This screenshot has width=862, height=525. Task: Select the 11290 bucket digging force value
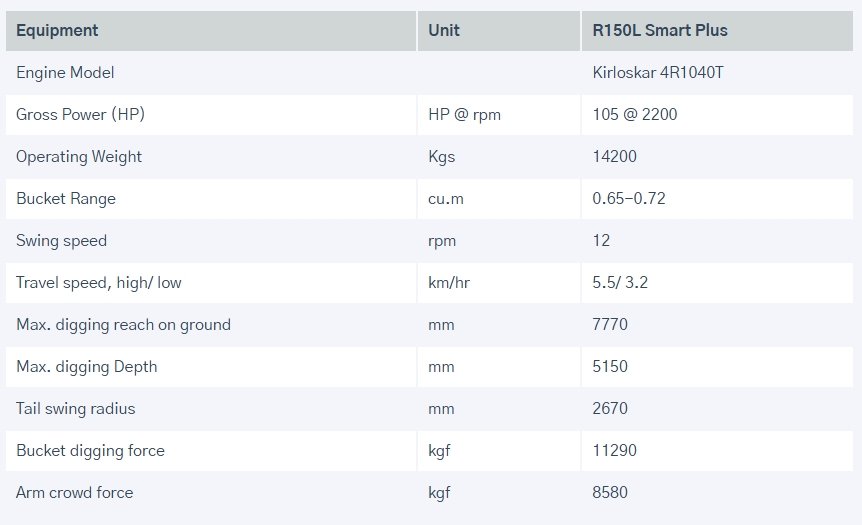point(614,451)
